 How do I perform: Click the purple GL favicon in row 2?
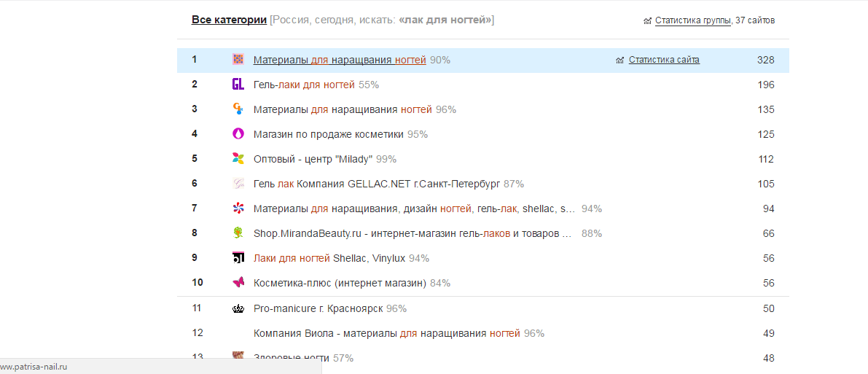coord(238,85)
